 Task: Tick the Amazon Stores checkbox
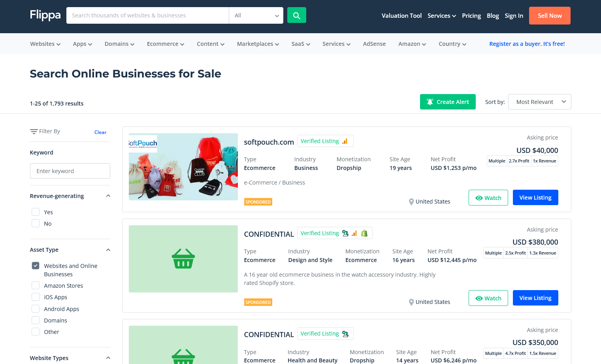(36, 285)
